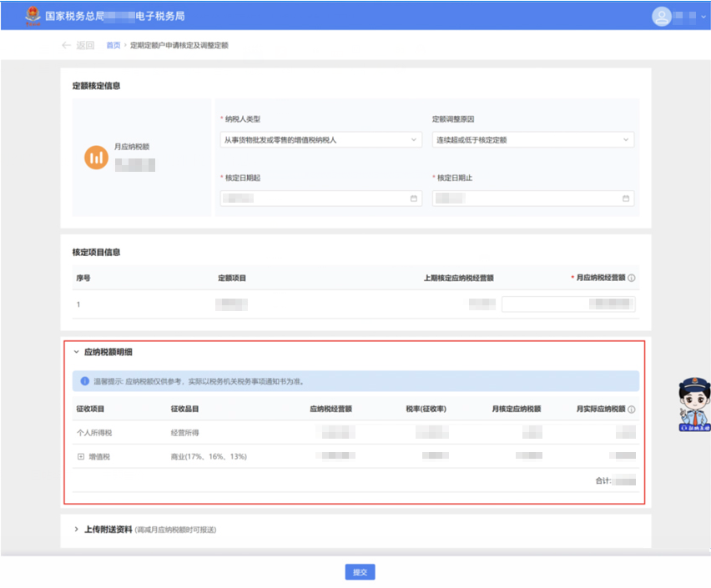
Task: Go to 首页 breadcrumb link
Action: tap(113, 45)
